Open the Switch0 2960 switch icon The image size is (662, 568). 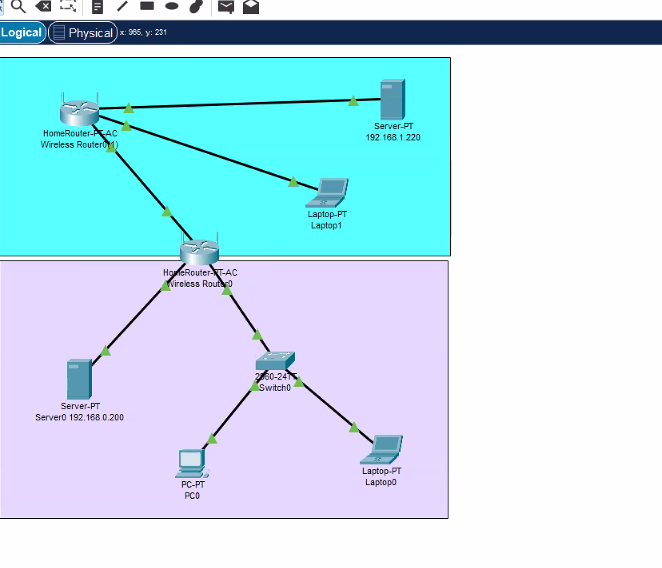point(275,361)
